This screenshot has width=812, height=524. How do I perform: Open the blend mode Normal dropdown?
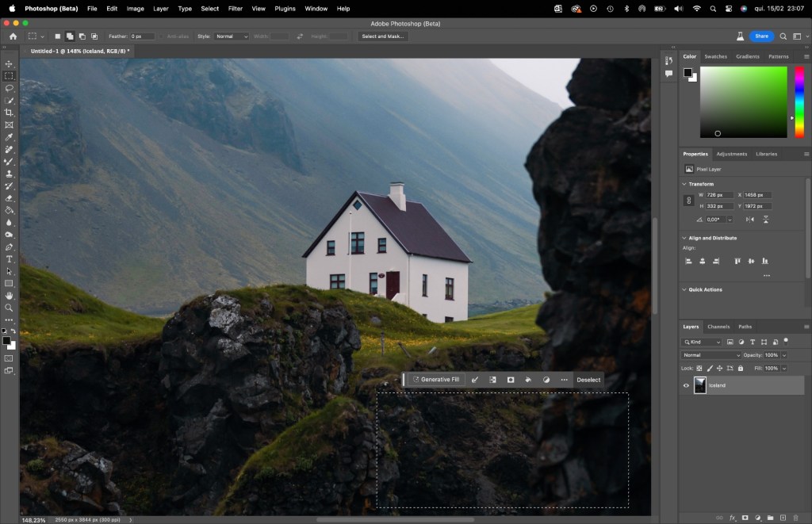pyautogui.click(x=711, y=355)
